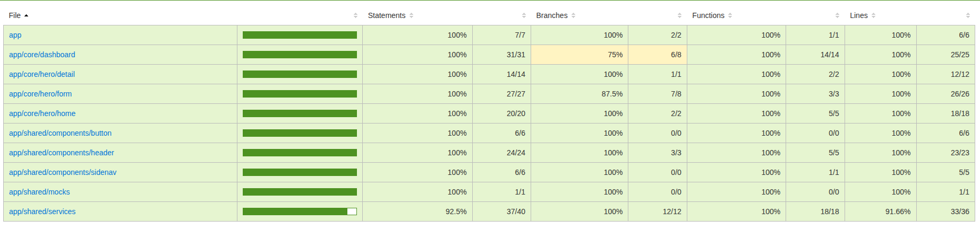Sort by coverage bar column arrows
This screenshot has width=980, height=238.
(x=355, y=15)
